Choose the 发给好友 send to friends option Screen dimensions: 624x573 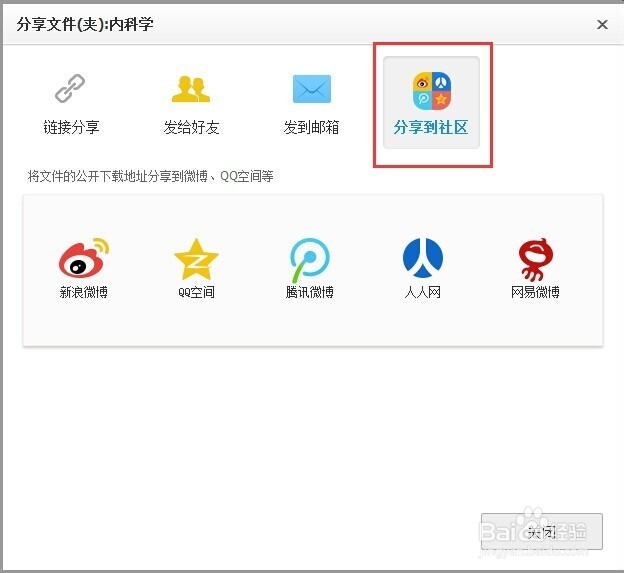click(191, 103)
